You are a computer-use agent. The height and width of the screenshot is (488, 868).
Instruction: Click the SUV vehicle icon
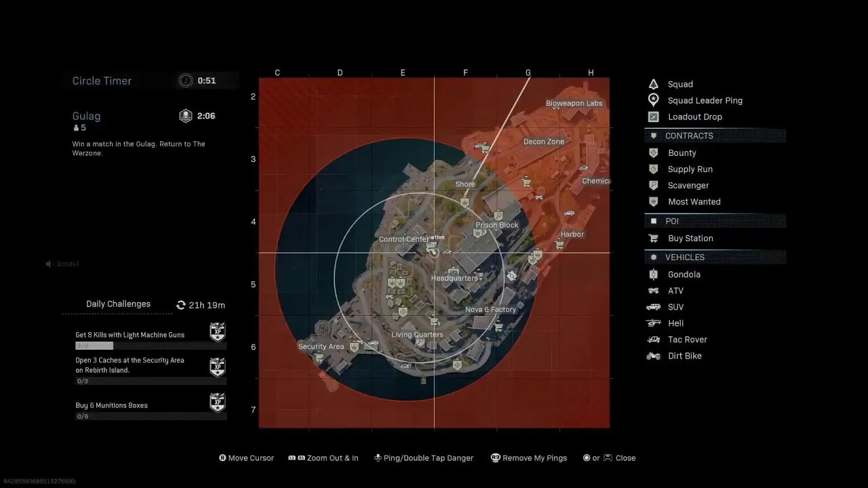click(654, 307)
